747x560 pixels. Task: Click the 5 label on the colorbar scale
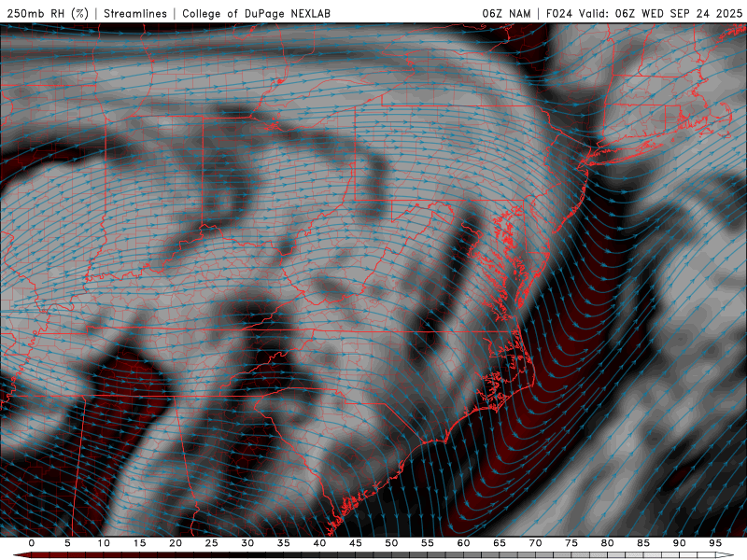tap(67, 543)
